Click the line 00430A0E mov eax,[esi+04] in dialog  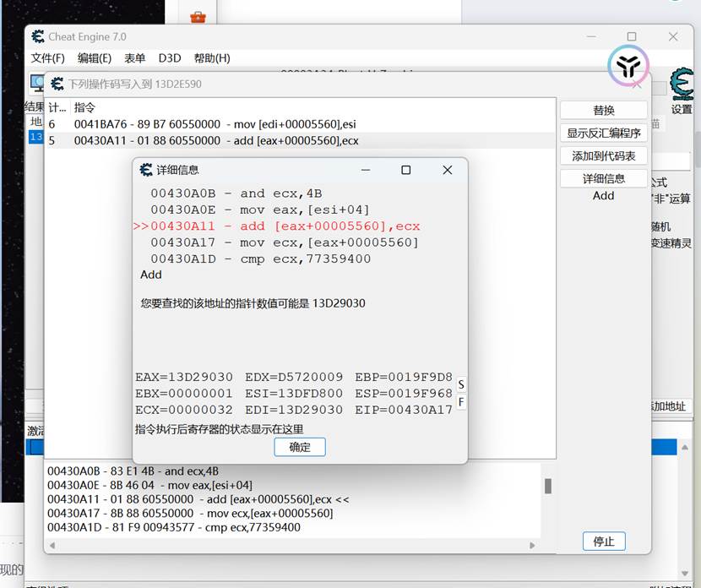(x=260, y=210)
